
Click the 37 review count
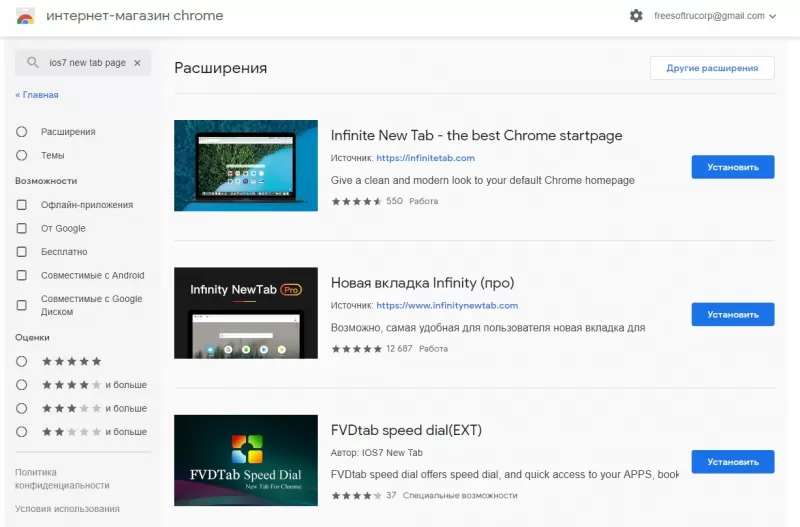tap(391, 495)
